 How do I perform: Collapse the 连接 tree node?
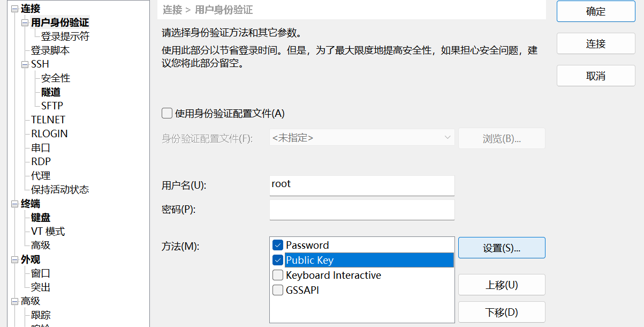click(14, 9)
